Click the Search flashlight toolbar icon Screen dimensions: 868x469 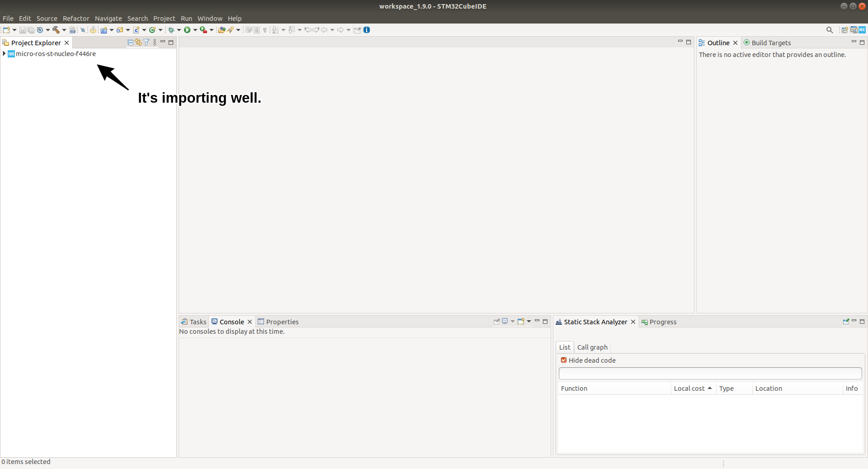pos(231,30)
